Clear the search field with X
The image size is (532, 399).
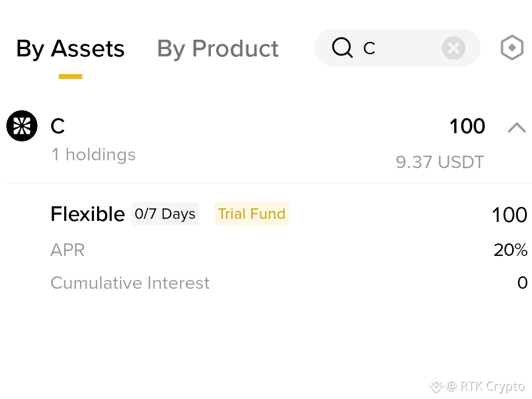pyautogui.click(x=453, y=48)
